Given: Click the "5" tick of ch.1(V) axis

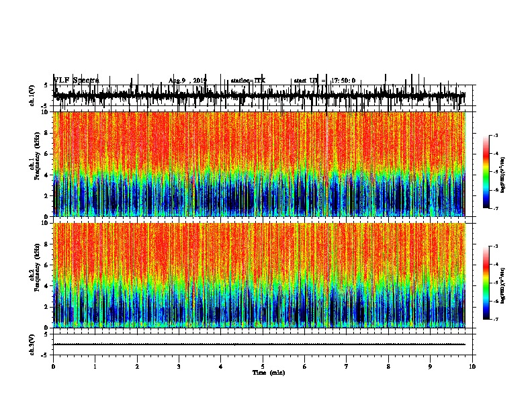Looking at the screenshot, I should 46,85.
